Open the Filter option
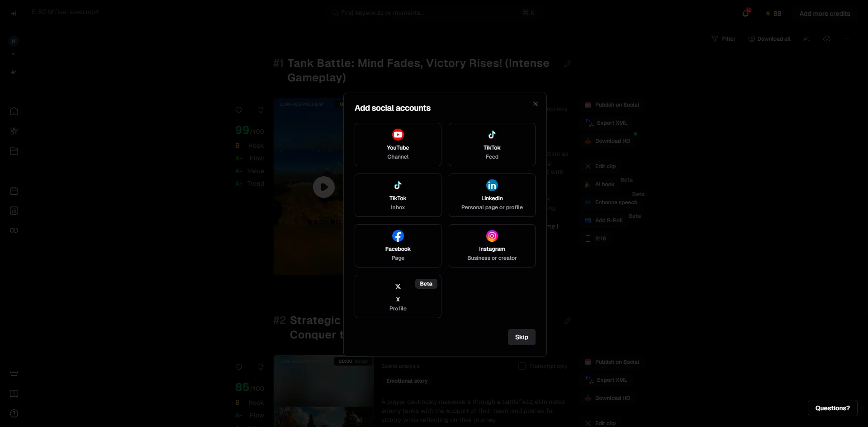 point(723,39)
